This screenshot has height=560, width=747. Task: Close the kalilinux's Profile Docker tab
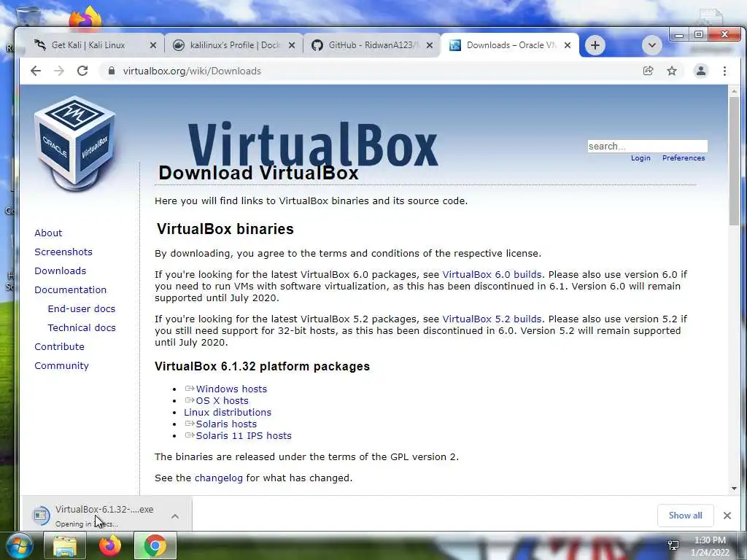pyautogui.click(x=292, y=45)
